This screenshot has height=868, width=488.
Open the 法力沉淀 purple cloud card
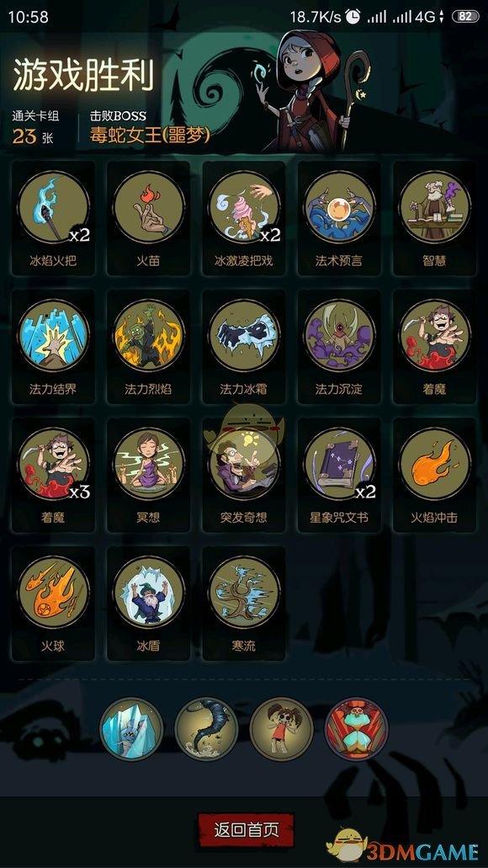pyautogui.click(x=339, y=347)
